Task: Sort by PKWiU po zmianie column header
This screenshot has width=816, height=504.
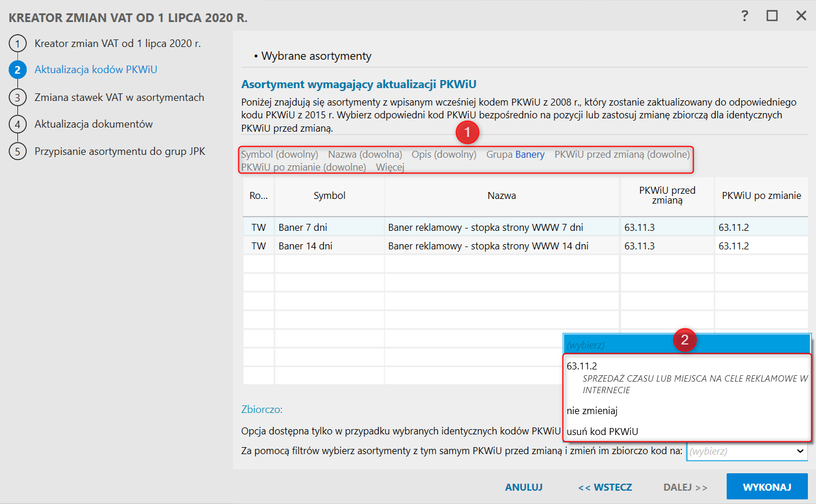Action: [761, 196]
